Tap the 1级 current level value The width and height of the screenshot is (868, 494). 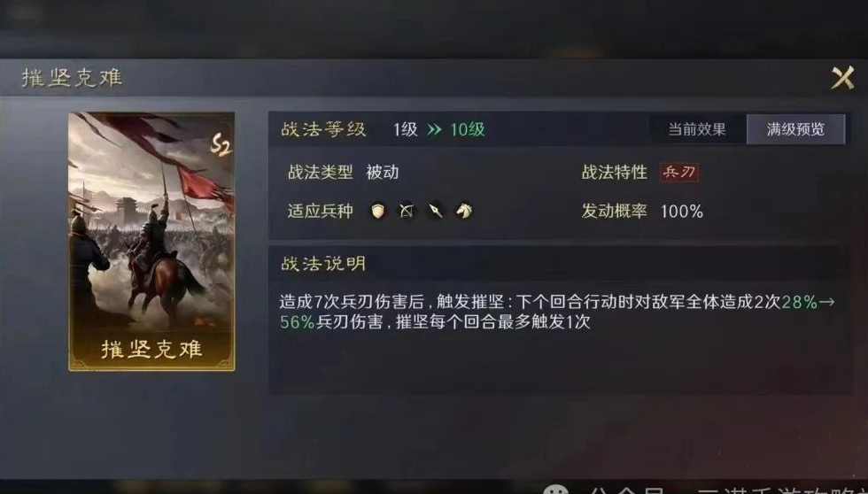click(406, 129)
